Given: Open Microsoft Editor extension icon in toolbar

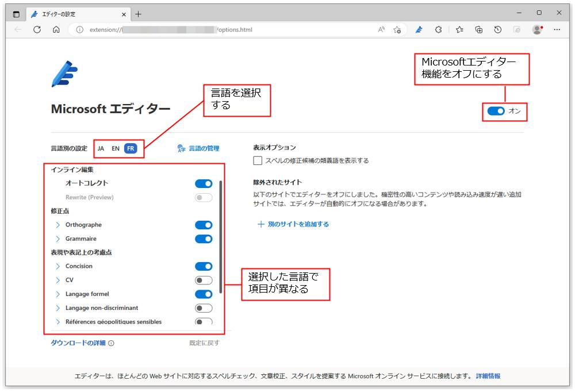Looking at the screenshot, I should click(x=419, y=30).
